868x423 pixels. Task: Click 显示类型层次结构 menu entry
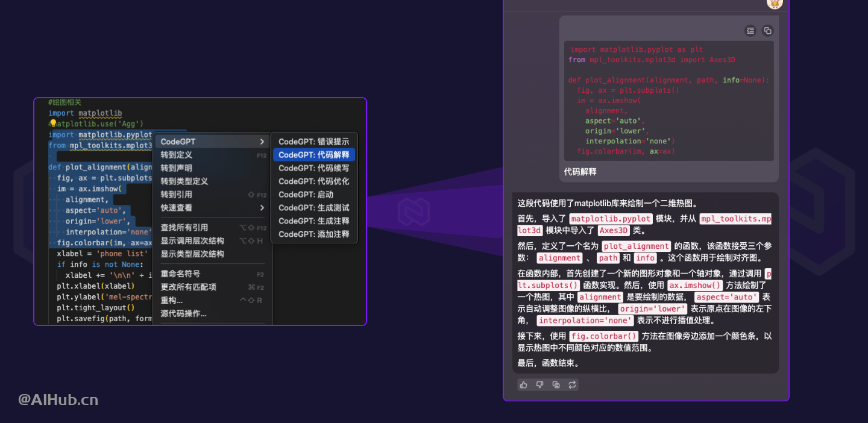[x=212, y=254]
